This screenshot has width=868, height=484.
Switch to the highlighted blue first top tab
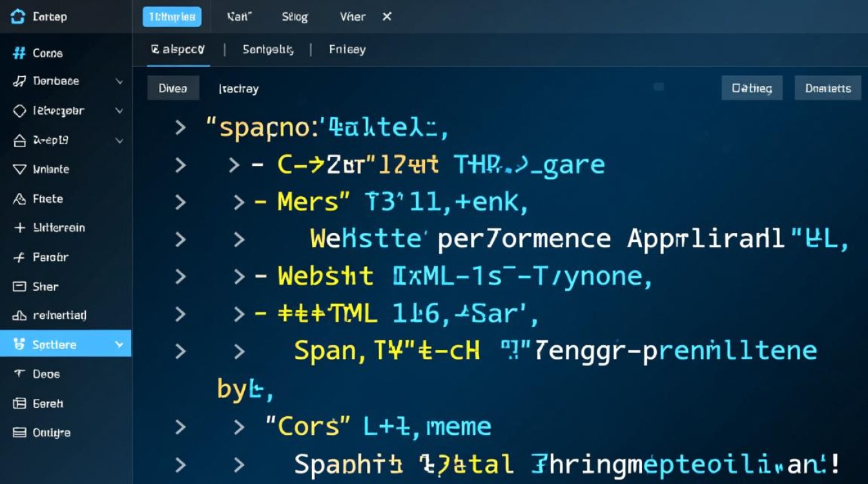[x=172, y=17]
